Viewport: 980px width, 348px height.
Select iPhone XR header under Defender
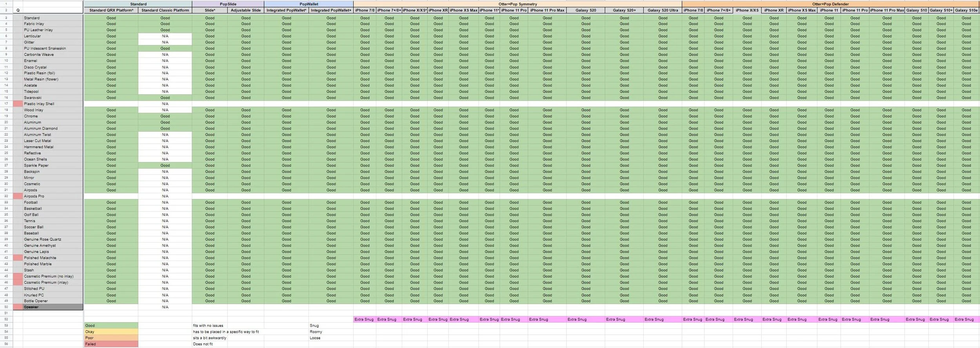(774, 10)
